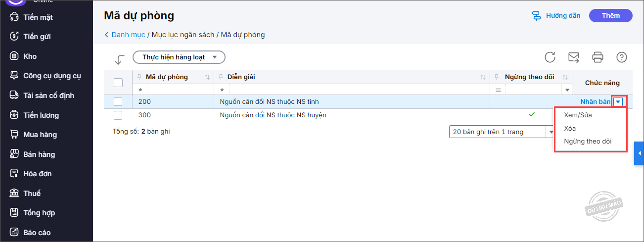The image size is (644, 242).
Task: Select the checkbox for row 200
Action: click(118, 101)
